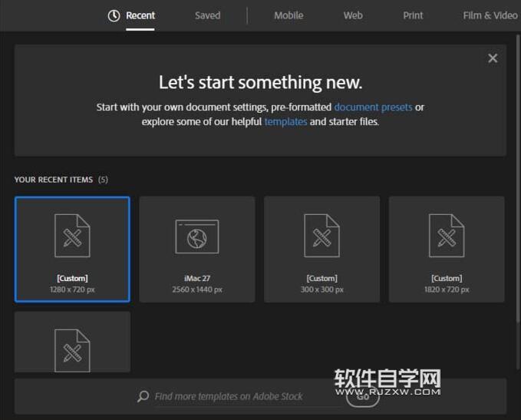Click the document icon on 1280 x 720 card
The width and height of the screenshot is (521, 420).
(72, 236)
